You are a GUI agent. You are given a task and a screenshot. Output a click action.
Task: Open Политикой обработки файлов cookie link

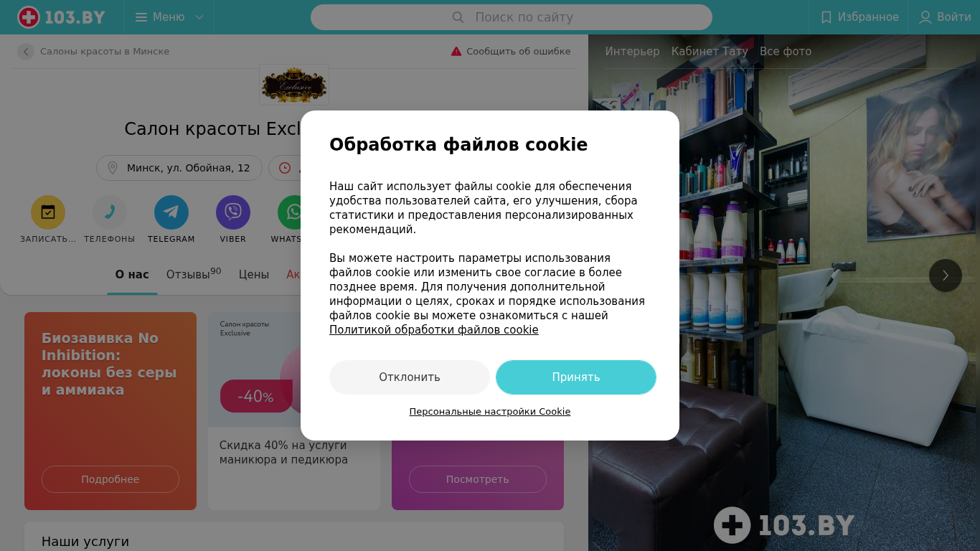click(433, 330)
